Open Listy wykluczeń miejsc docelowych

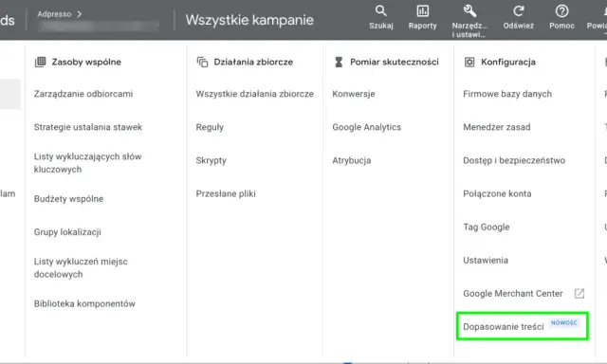[81, 267]
